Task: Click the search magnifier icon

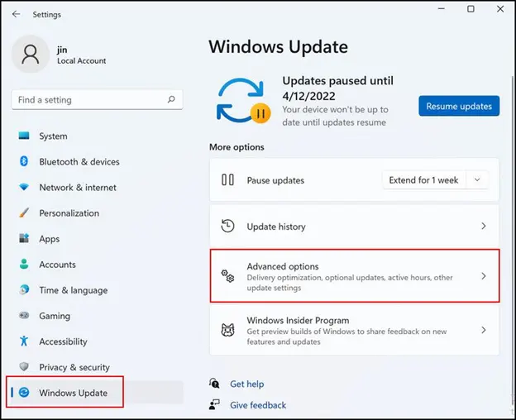Action: point(171,99)
